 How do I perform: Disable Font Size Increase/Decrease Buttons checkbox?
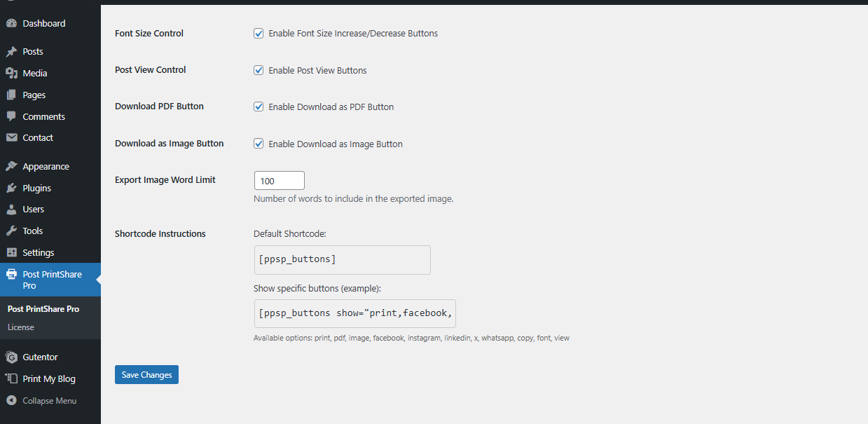259,34
